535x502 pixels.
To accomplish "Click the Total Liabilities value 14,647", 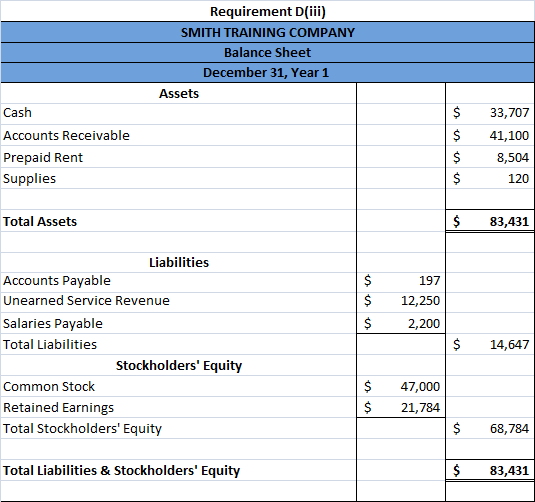I will coord(509,345).
